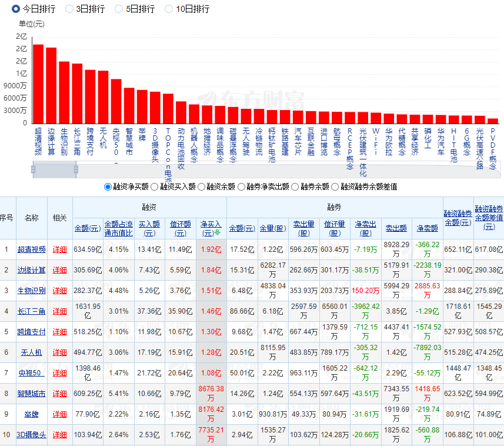Screen dimensions: 504x446
Task: Click 详细 for the 无人机 row
Action: pos(60,352)
